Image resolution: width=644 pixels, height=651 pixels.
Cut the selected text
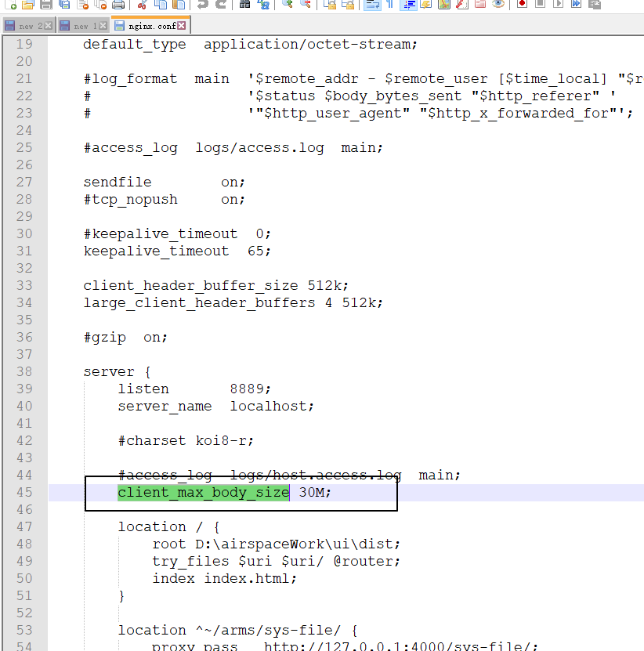143,6
